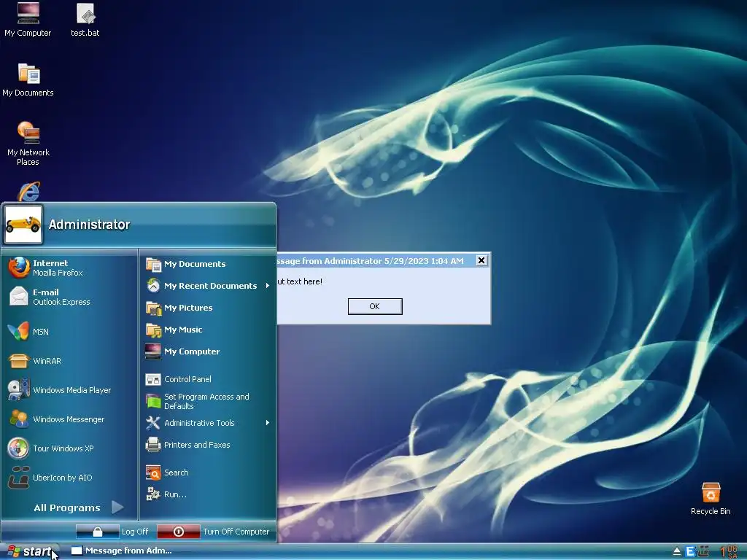Click the Safely Remove Hardware tray icon

677,552
